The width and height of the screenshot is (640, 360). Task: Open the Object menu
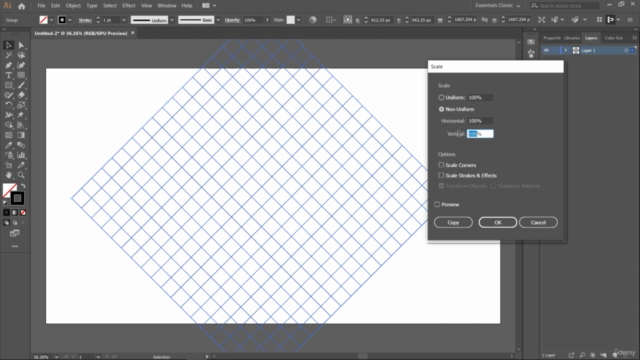[73, 6]
